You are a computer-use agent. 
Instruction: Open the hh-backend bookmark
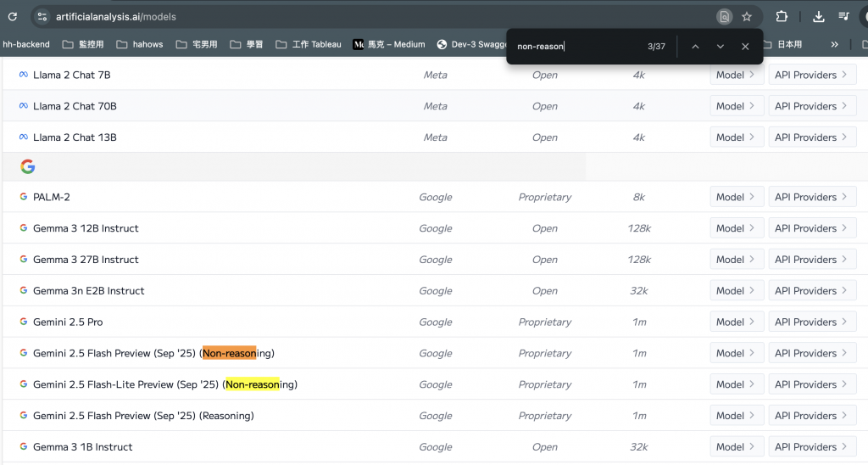click(x=26, y=44)
